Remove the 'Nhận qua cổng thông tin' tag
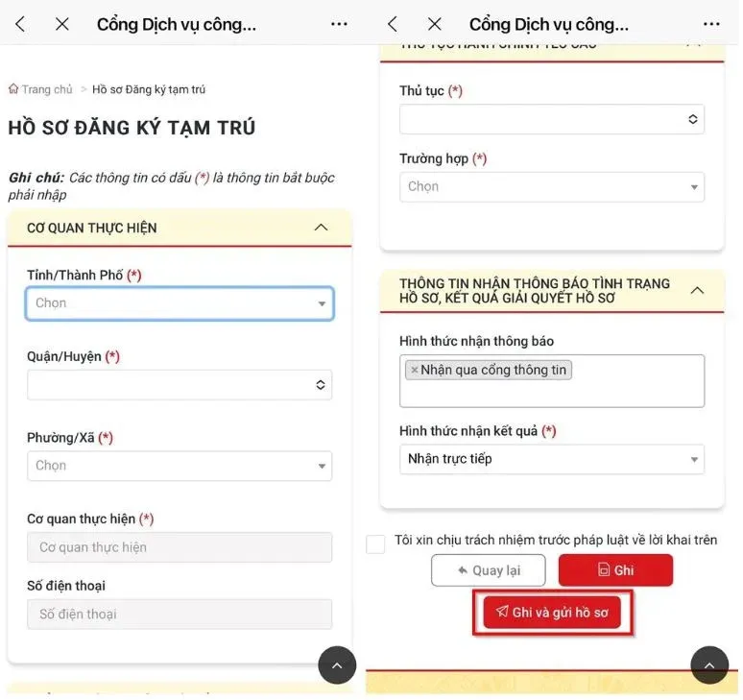Screen dimensions: 743x700 tap(414, 370)
